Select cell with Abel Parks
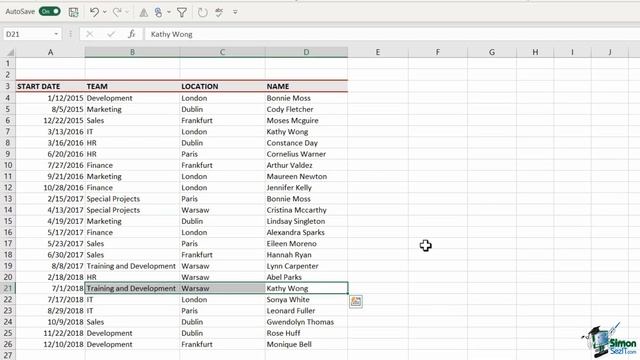The image size is (640, 360). pos(307,277)
